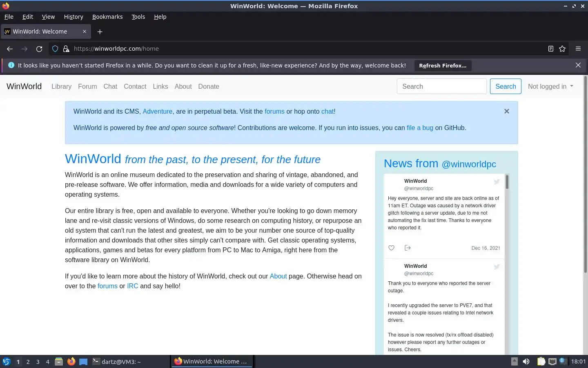This screenshot has width=588, height=368.
Task: Open the Contact nav link
Action: click(135, 86)
